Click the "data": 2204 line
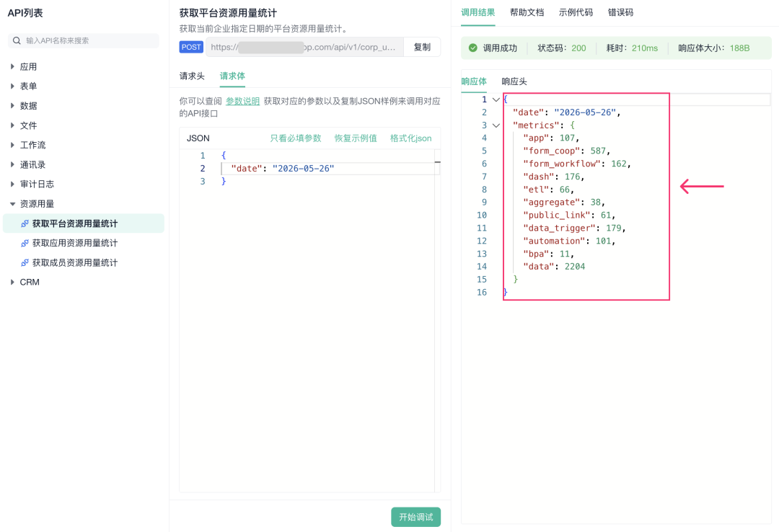Viewport: 779px width, 532px height. [x=554, y=267]
